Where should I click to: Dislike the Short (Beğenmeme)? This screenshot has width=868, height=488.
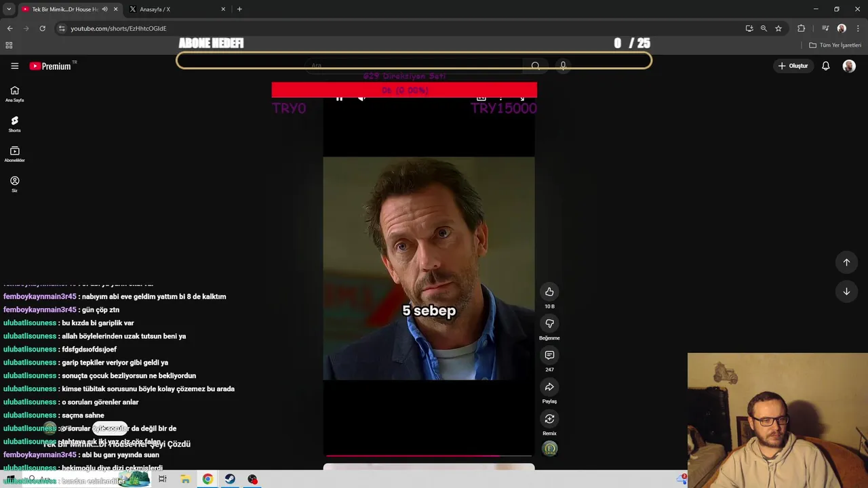549,323
